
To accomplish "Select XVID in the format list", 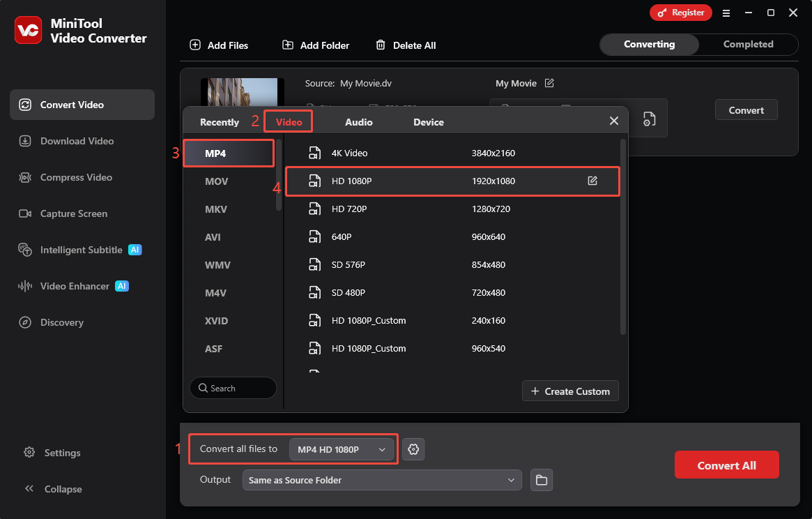I will pyautogui.click(x=229, y=322).
